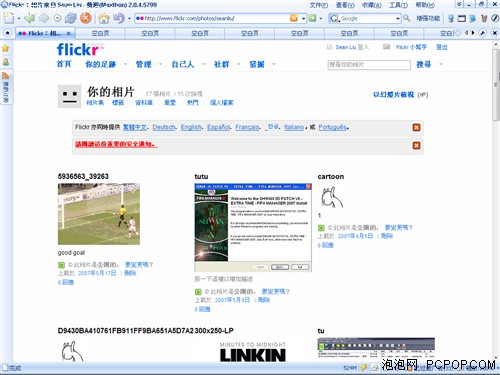Click the flickr logo
This screenshot has height=375, width=500.
coord(80,50)
